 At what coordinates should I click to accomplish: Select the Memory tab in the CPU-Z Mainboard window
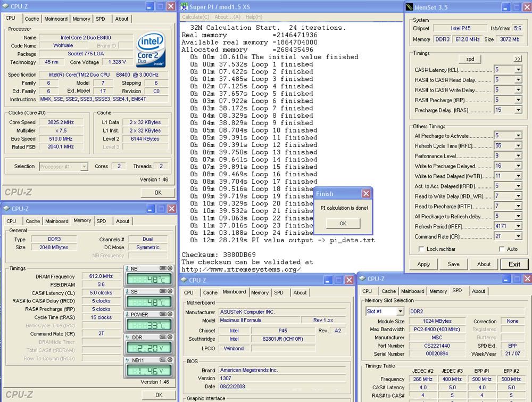click(260, 292)
